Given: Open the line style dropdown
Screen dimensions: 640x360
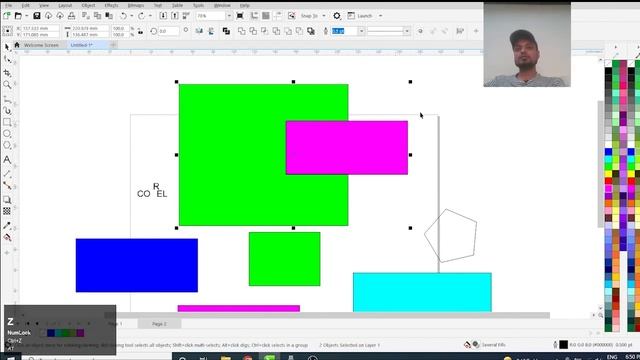Looking at the screenshot, I should coord(407,31).
